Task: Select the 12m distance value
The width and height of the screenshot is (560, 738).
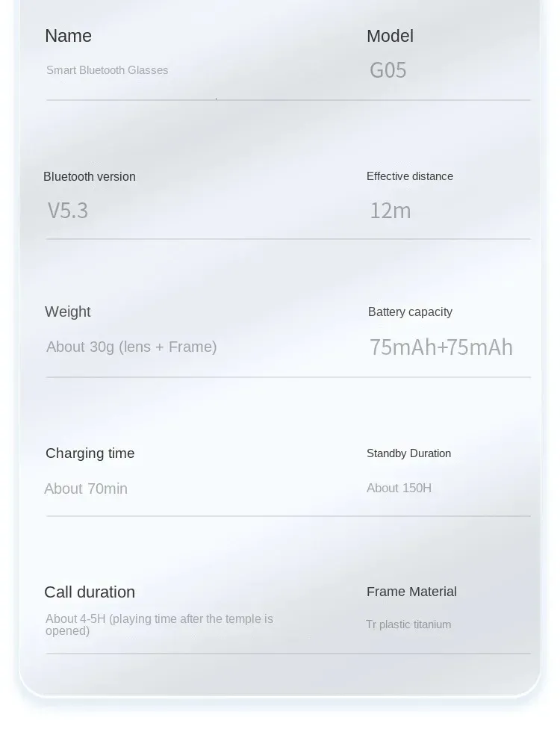Action: (x=391, y=211)
